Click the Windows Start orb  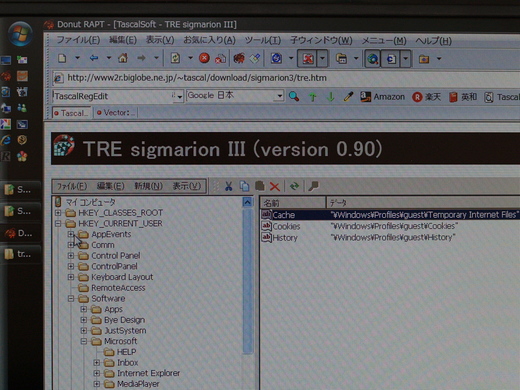pos(20,34)
